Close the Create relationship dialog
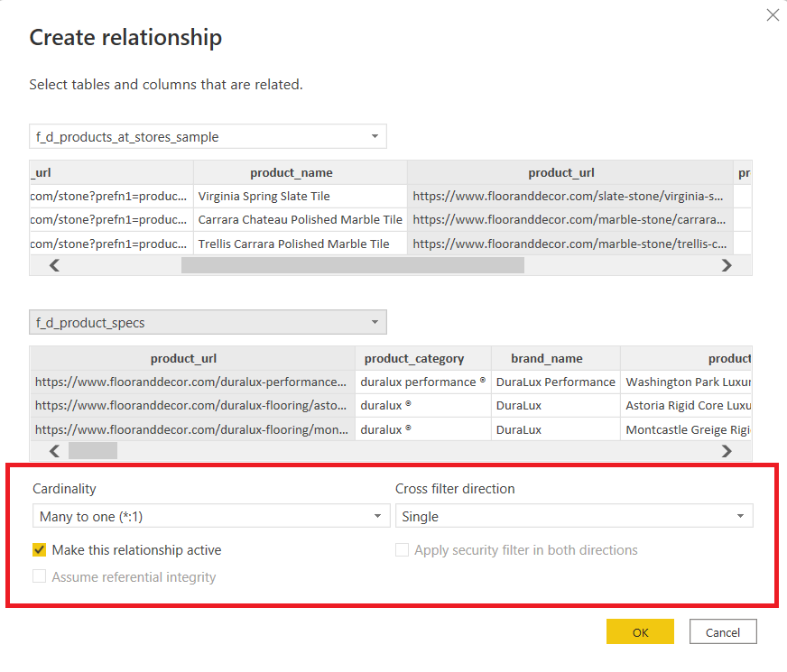 (x=773, y=15)
